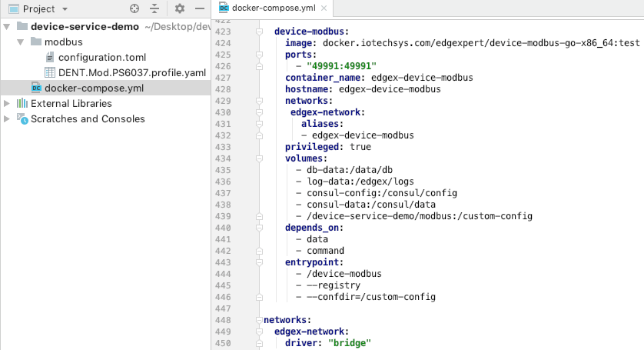Select configuration.toml in the project tree
The height and width of the screenshot is (350, 644).
coord(101,57)
